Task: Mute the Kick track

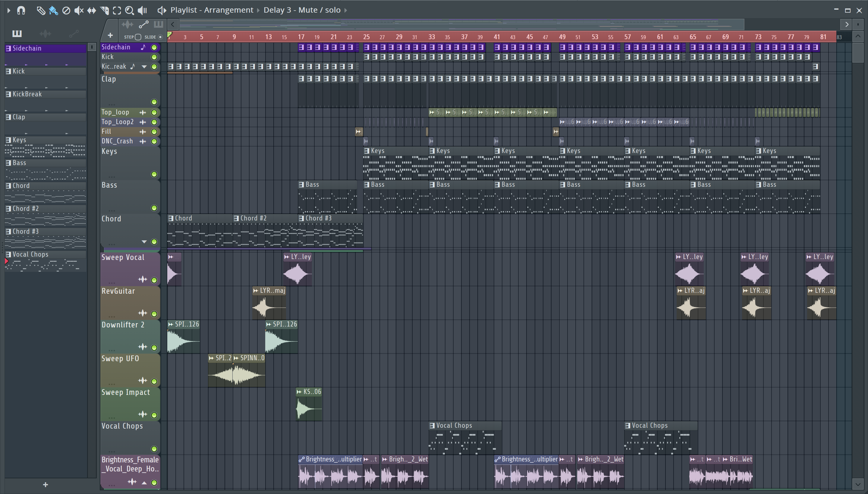Action: coord(154,57)
